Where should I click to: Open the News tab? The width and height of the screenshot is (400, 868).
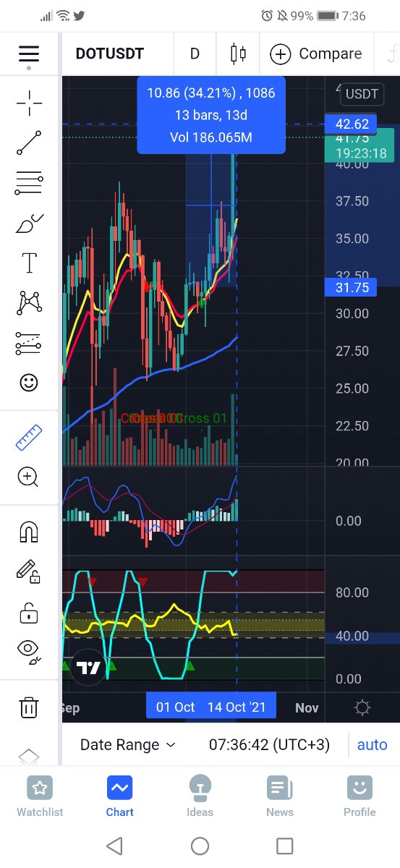[280, 796]
